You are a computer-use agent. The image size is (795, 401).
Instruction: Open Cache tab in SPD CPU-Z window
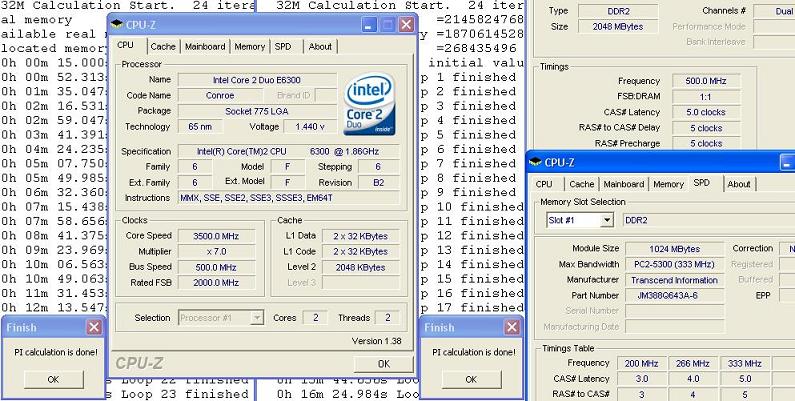582,185
